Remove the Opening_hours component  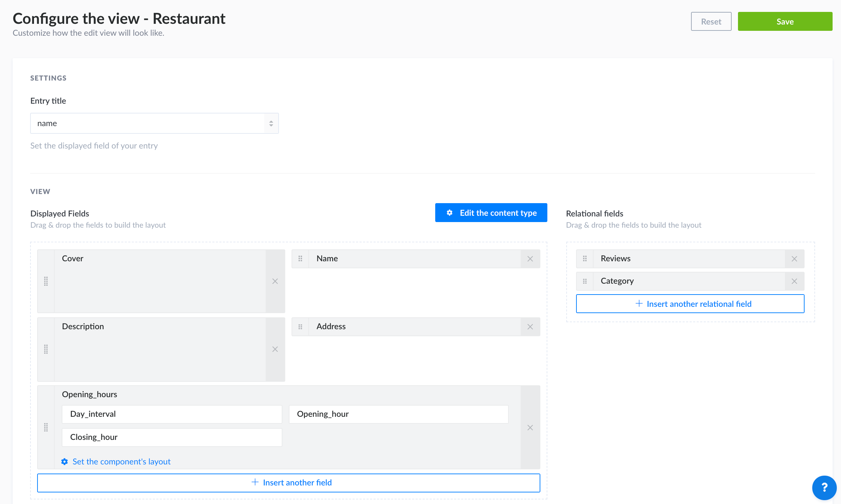coord(530,427)
